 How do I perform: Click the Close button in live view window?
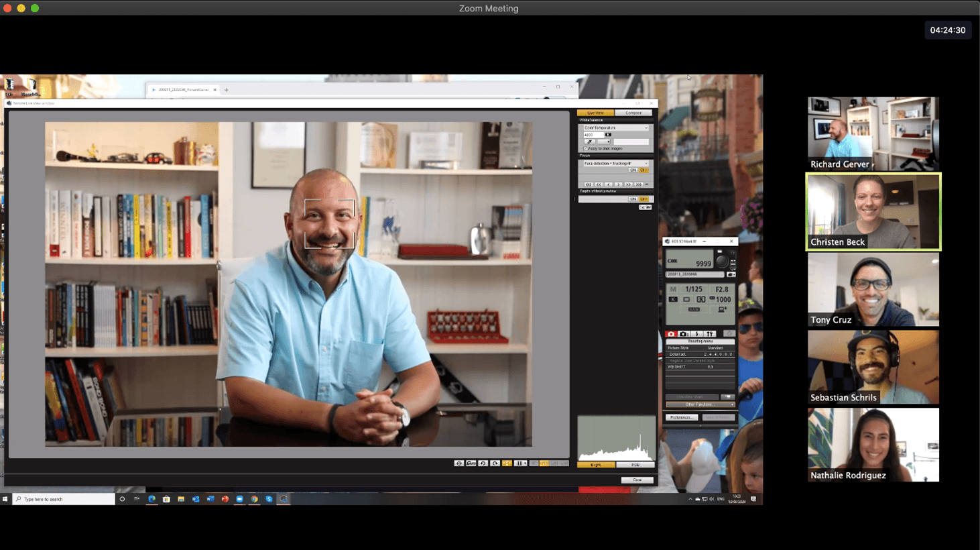[637, 480]
